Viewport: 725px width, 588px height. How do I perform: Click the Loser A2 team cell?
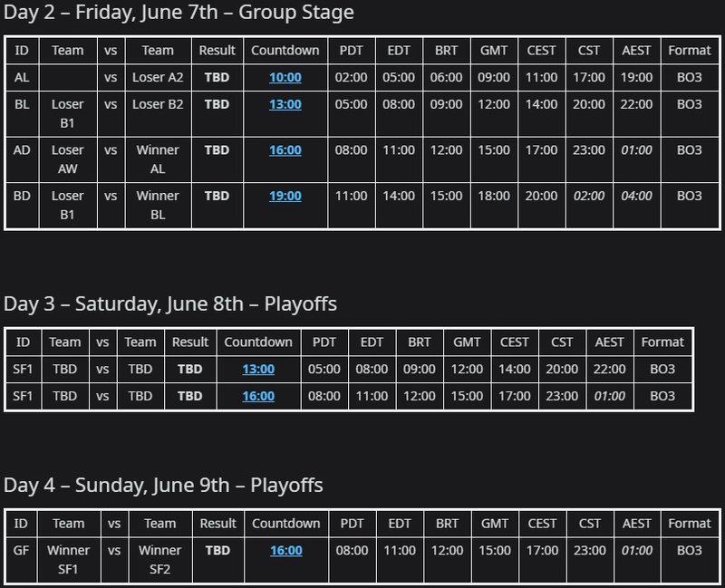coord(158,77)
